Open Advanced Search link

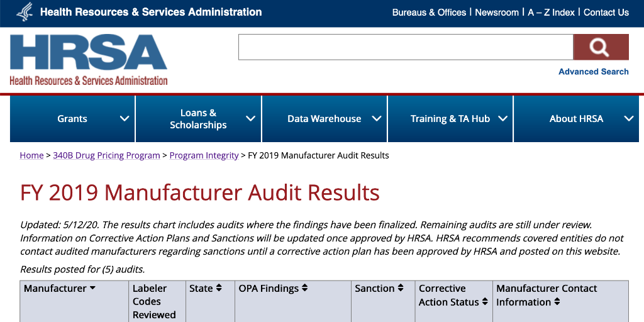click(594, 72)
